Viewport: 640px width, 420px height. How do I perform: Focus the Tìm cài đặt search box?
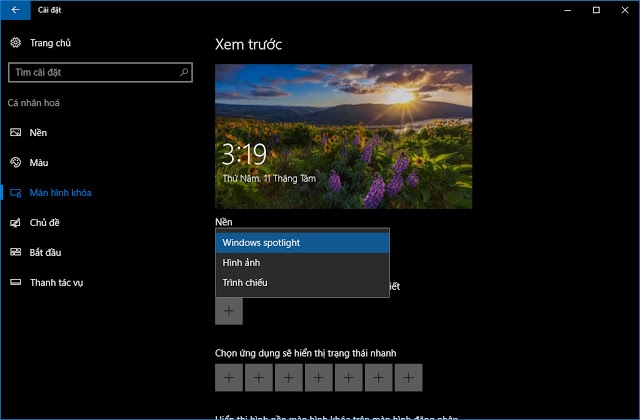point(100,72)
